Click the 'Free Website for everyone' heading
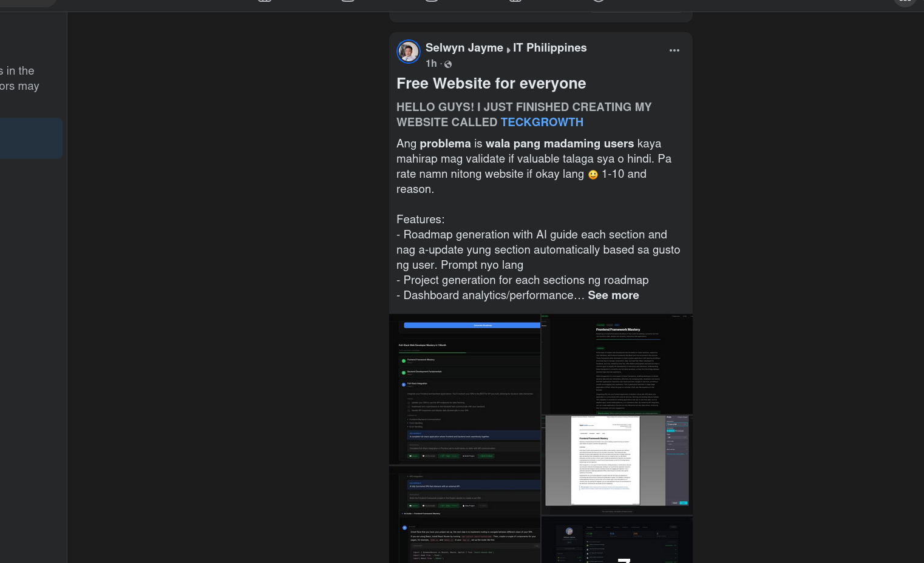The height and width of the screenshot is (563, 924). tap(491, 83)
